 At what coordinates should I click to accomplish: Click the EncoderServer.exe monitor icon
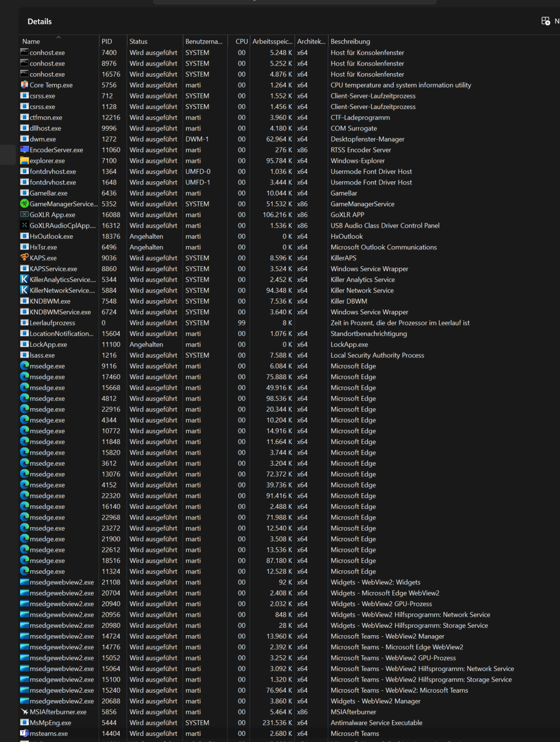click(x=24, y=150)
